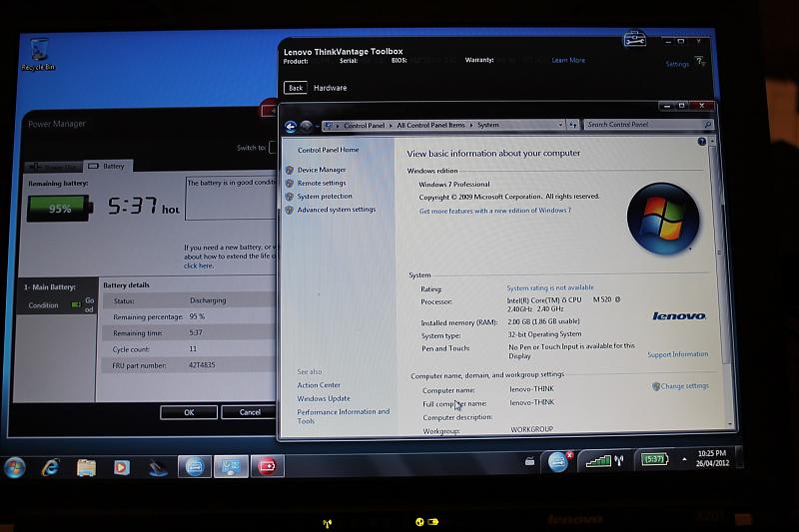Click 'All Control Panel Items' breadcrumb
The image size is (799, 532).
click(430, 125)
